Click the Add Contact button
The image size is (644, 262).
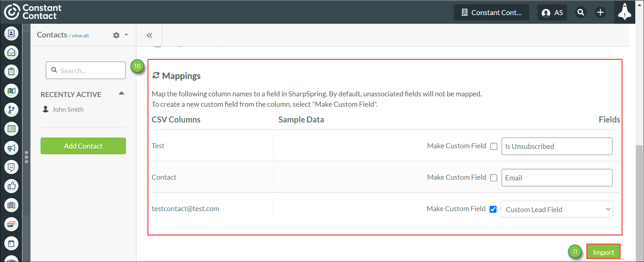[83, 146]
